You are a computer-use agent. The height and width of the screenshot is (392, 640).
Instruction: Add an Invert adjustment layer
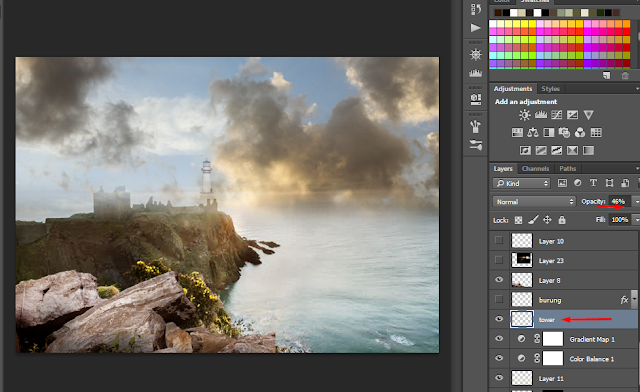(x=525, y=151)
